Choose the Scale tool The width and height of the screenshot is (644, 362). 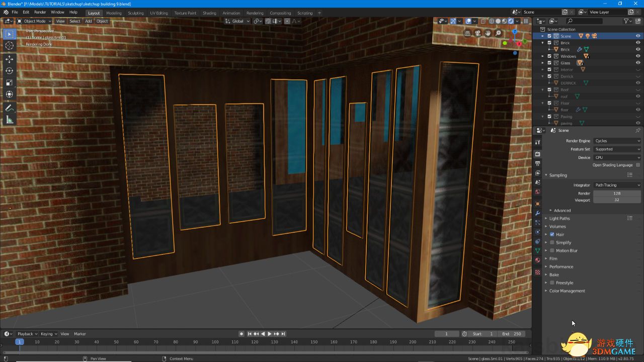pyautogui.click(x=10, y=82)
